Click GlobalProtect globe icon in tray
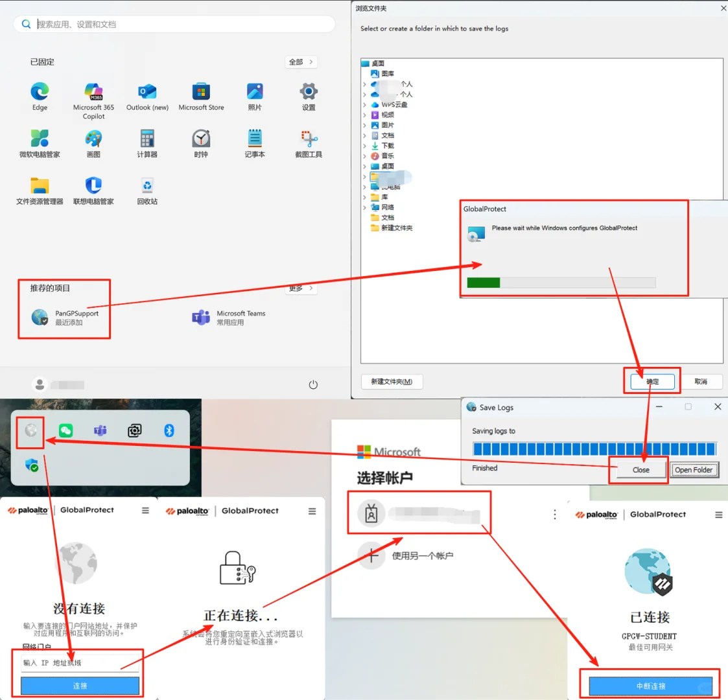The width and height of the screenshot is (728, 700). (x=30, y=431)
